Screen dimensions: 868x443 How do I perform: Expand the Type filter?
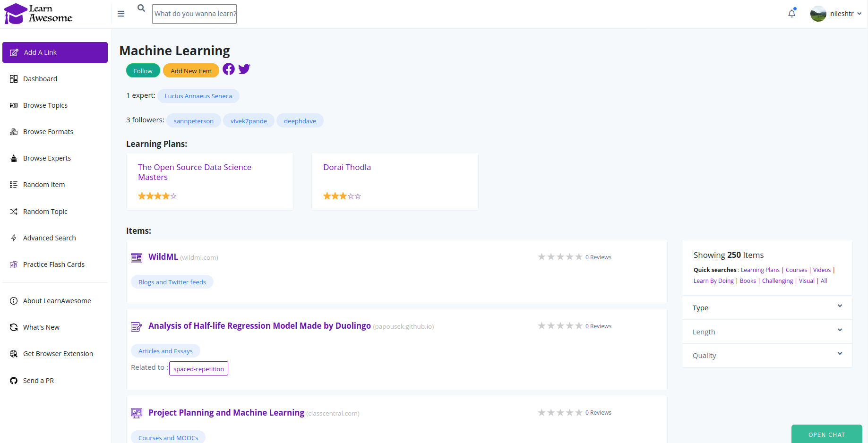coord(767,308)
